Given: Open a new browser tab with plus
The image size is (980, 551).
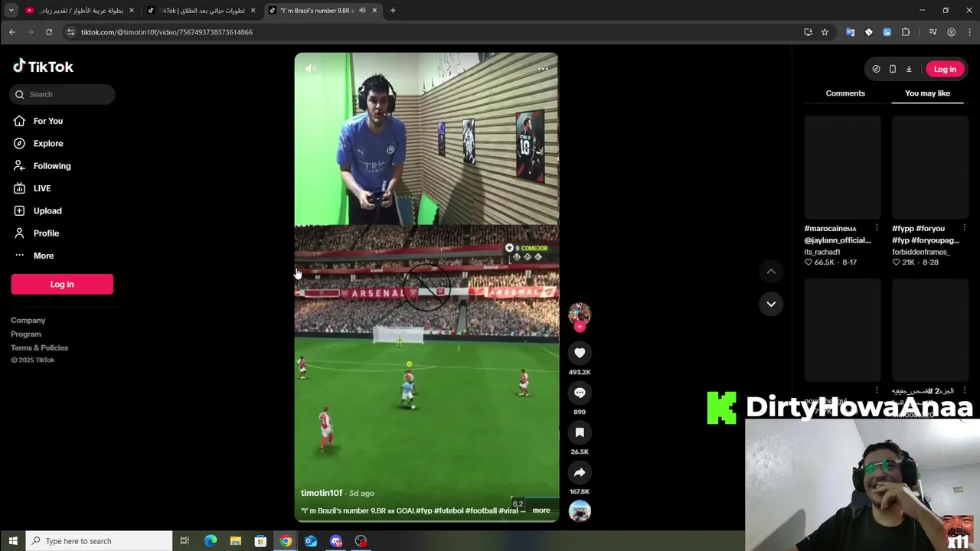Looking at the screenshot, I should point(393,11).
